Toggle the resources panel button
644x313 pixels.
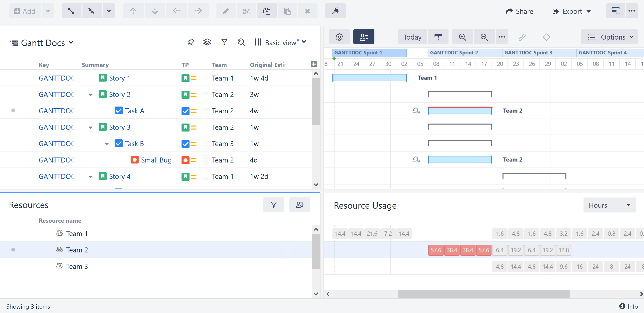(363, 37)
